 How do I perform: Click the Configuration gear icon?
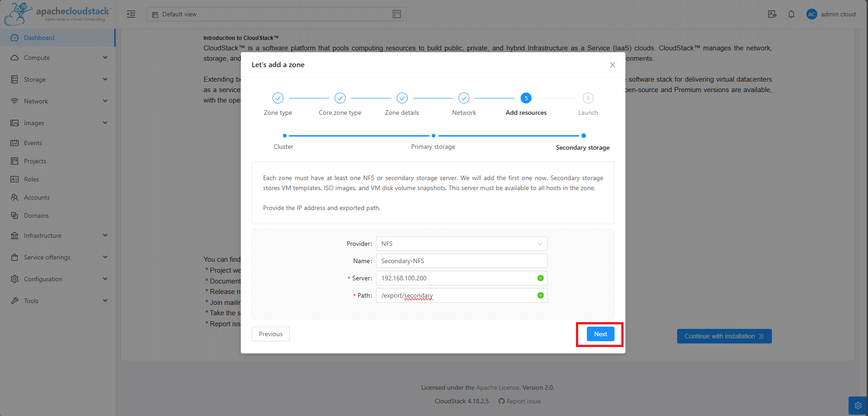(15, 279)
